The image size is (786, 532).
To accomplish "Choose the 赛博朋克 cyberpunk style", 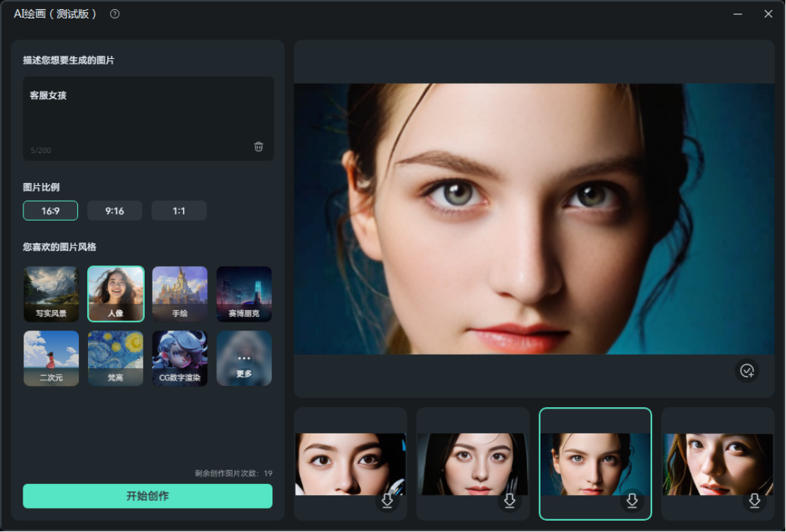I will click(x=244, y=294).
